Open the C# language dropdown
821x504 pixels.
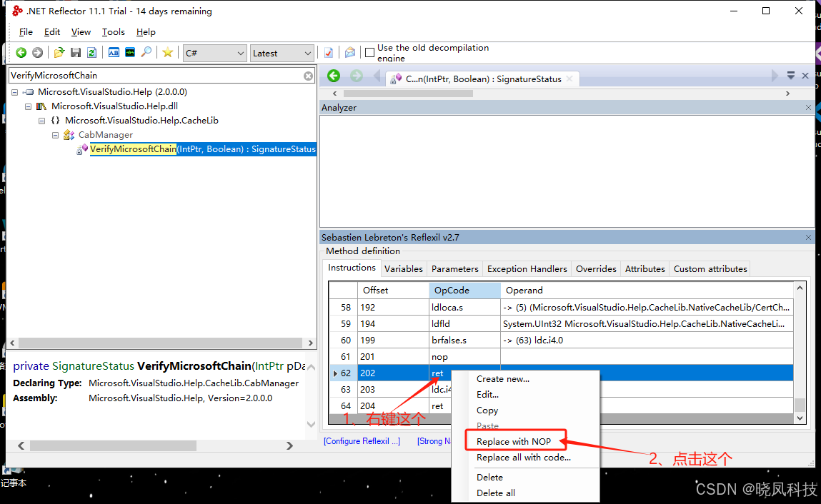pyautogui.click(x=214, y=53)
